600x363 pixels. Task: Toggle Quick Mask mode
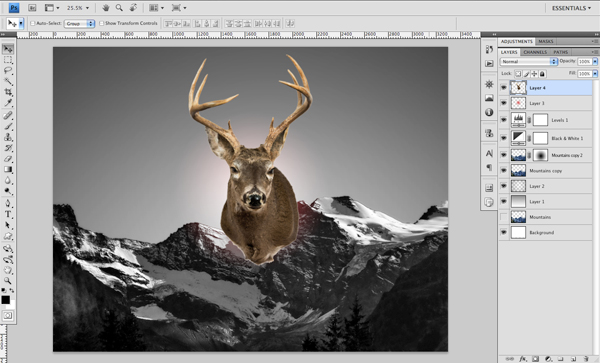pyautogui.click(x=8, y=316)
